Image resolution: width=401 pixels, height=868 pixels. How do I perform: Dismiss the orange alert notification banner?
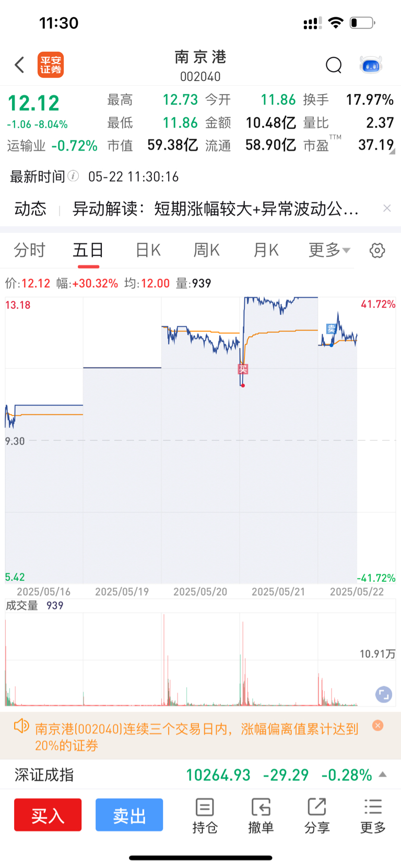point(378,725)
